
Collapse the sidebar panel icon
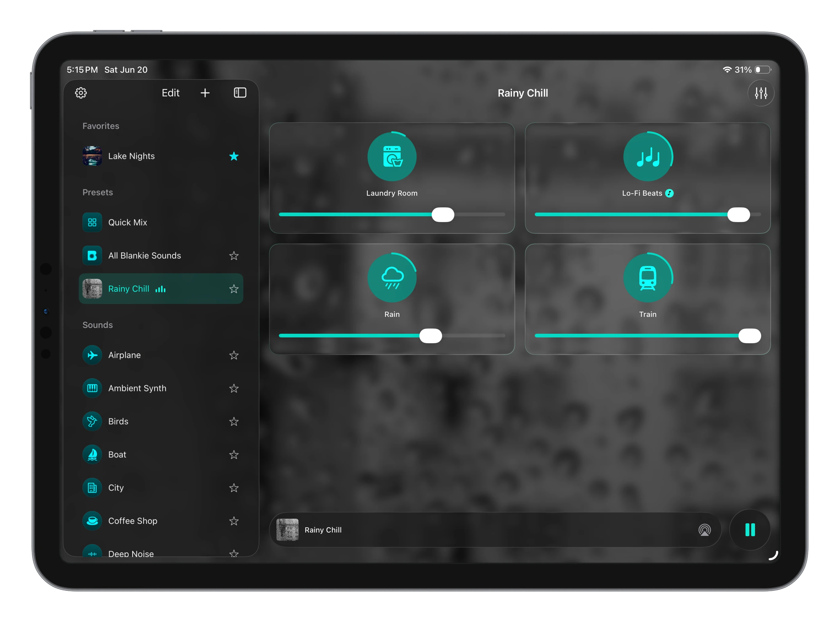point(240,93)
